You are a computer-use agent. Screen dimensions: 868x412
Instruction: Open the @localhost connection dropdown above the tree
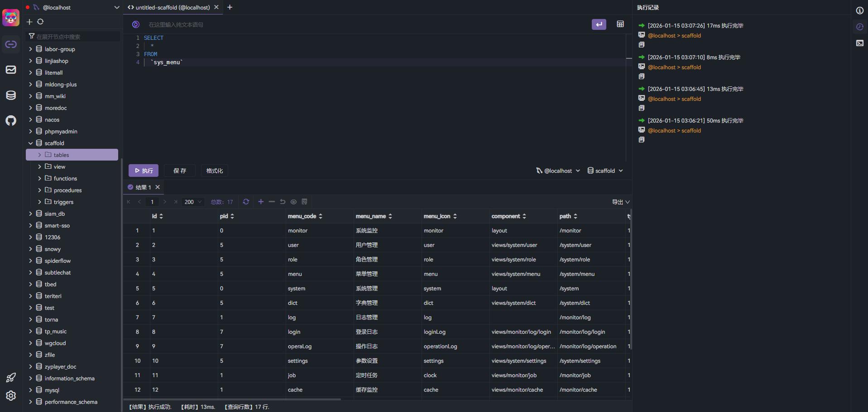click(x=73, y=7)
